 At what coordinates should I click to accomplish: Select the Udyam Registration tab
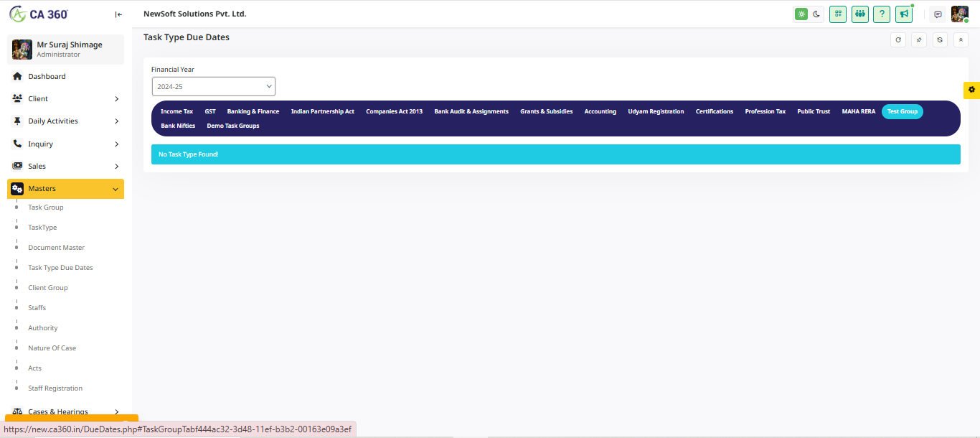(656, 111)
